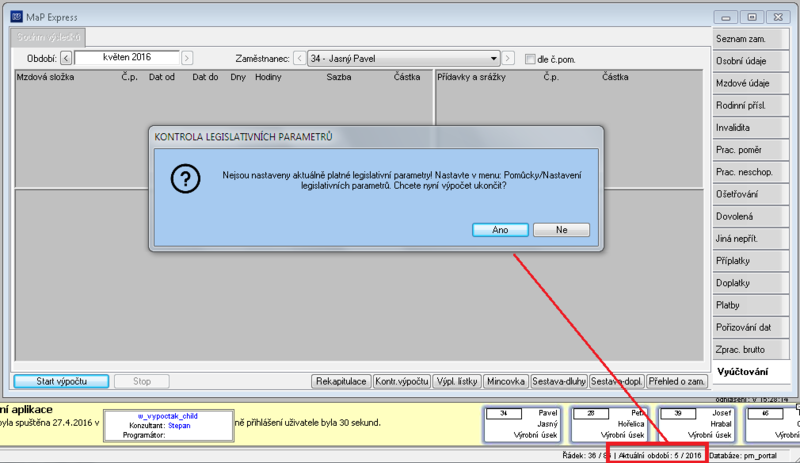The width and height of the screenshot is (800, 463).
Task: Click Řádek status bar entry
Action: click(x=587, y=455)
